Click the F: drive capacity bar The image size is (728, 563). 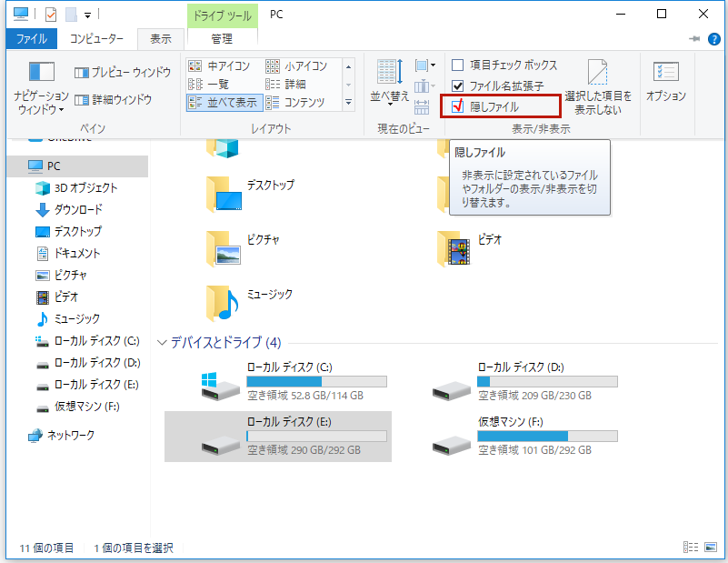(x=547, y=437)
